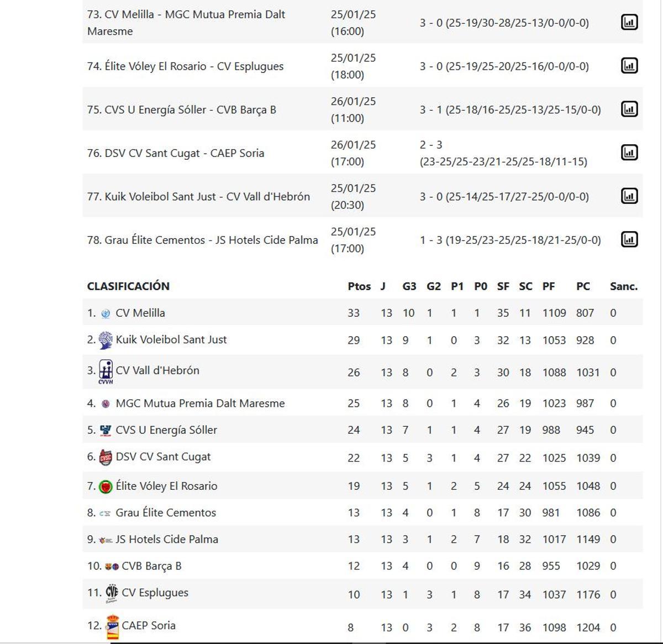
Task: Open the CV Vall d'Hebrón team page
Action: [x=157, y=370]
